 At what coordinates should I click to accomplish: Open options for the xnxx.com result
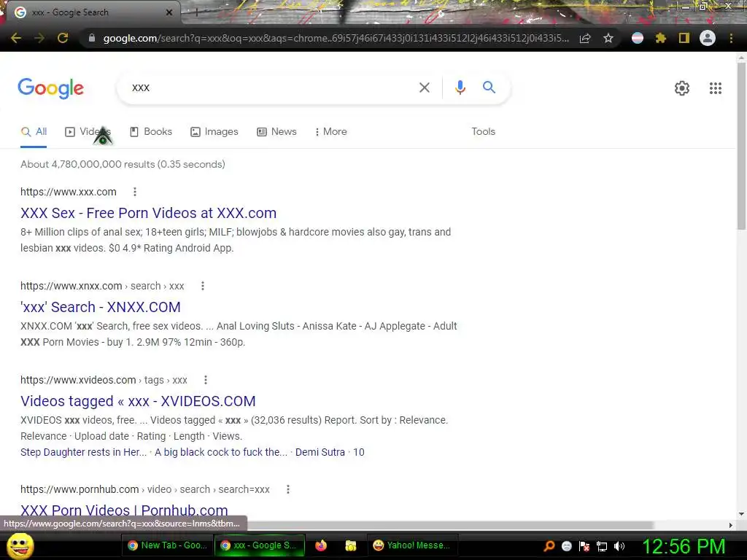click(203, 286)
